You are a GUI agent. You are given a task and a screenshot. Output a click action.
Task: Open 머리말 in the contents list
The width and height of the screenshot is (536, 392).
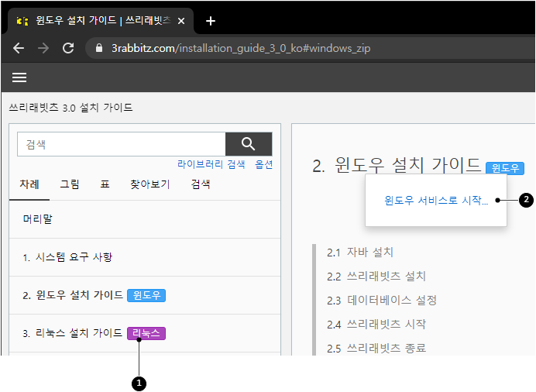pyautogui.click(x=145, y=219)
